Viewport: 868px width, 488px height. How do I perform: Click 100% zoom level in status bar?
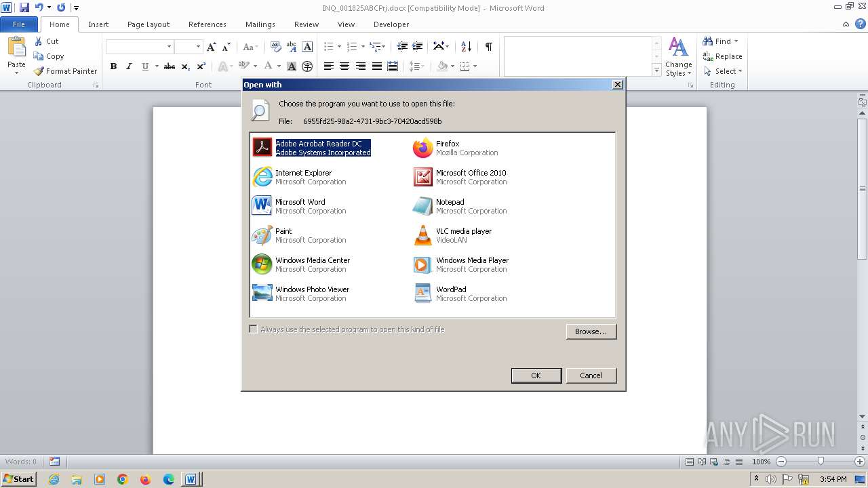tap(762, 462)
